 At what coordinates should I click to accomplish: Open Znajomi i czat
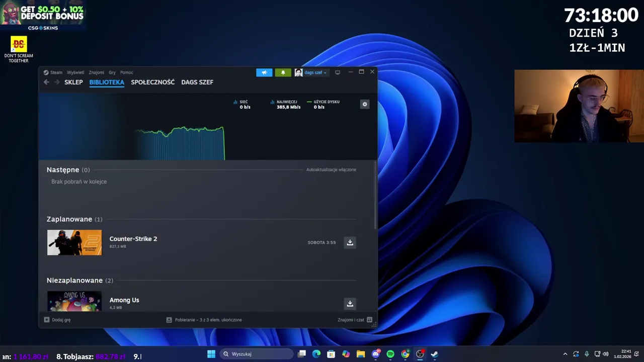355,320
